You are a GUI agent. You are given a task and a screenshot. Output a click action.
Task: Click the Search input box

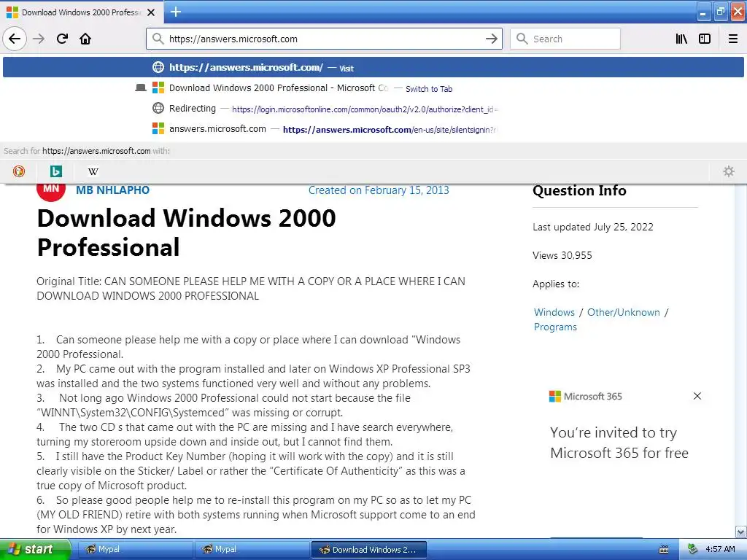[565, 39]
